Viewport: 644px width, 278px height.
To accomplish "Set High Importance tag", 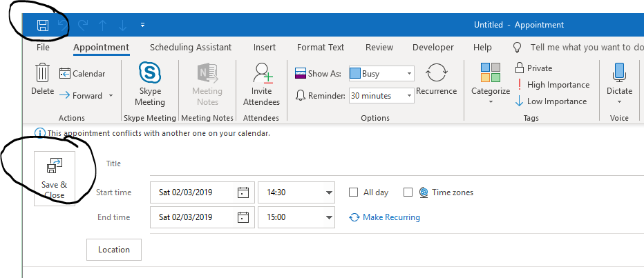I will (552, 85).
